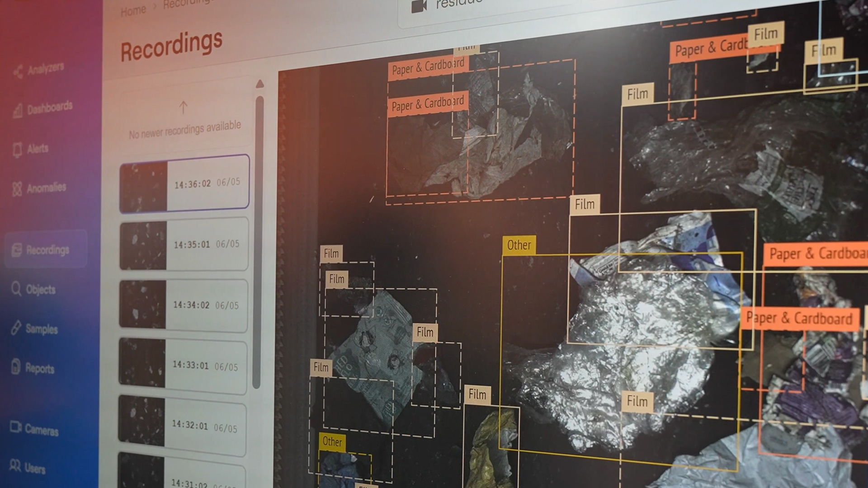This screenshot has width=868, height=488.
Task: Click the Cameras video icon
Action: (x=16, y=427)
